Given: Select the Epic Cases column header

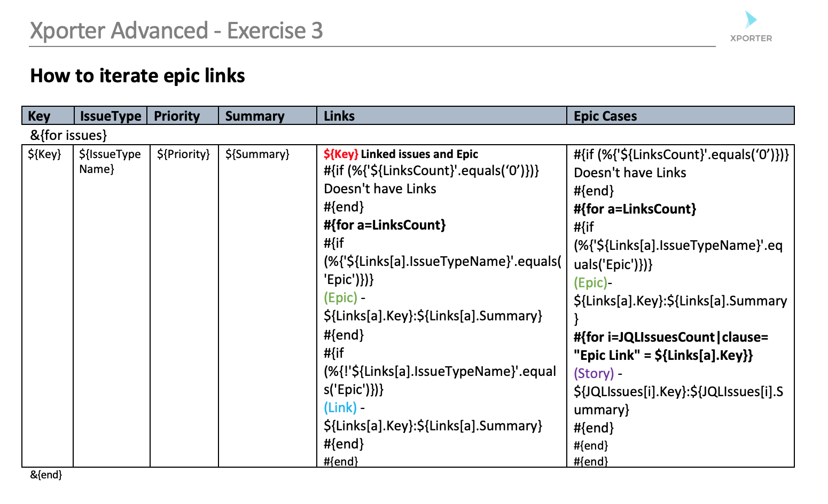Looking at the screenshot, I should pos(605,116).
